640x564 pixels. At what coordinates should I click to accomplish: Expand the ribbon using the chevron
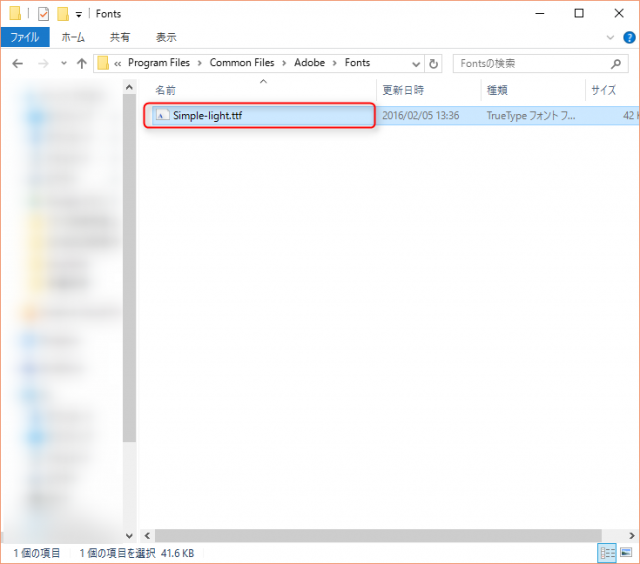coord(612,37)
